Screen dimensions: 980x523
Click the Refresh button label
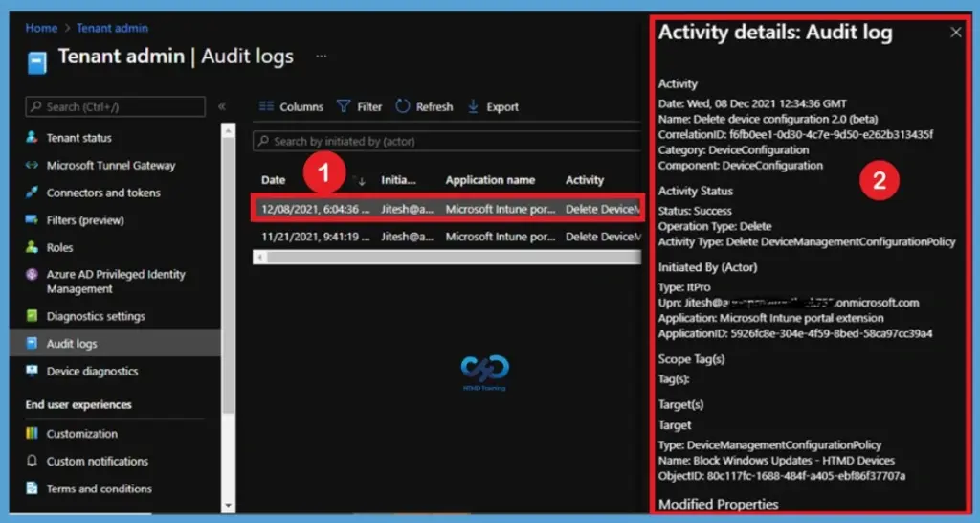tap(434, 107)
